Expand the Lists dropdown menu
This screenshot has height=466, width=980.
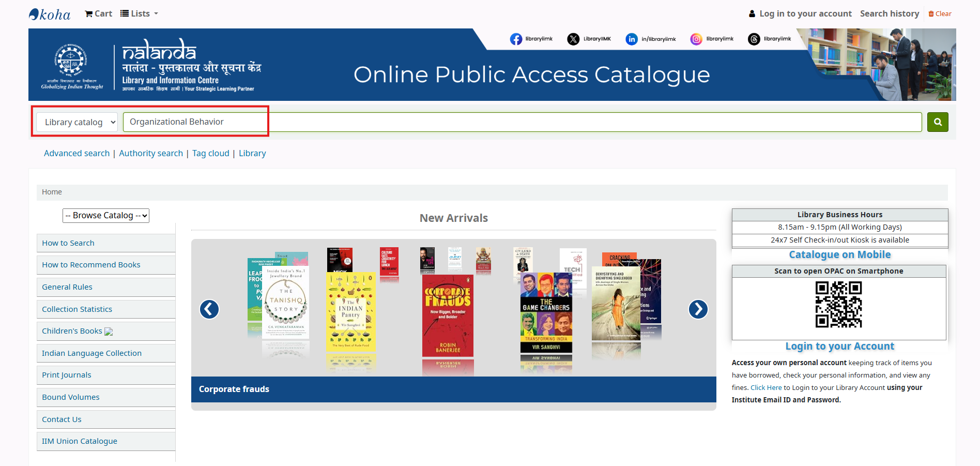click(139, 14)
